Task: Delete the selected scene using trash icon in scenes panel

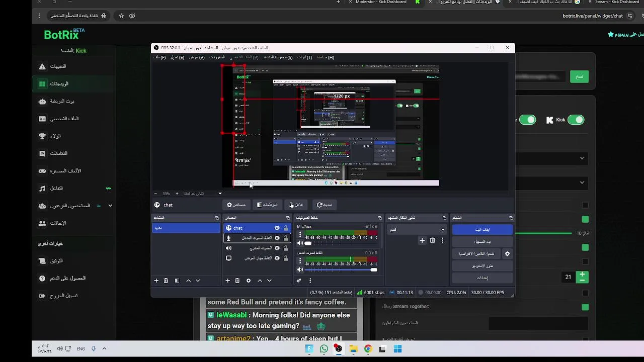Action: coord(166,281)
